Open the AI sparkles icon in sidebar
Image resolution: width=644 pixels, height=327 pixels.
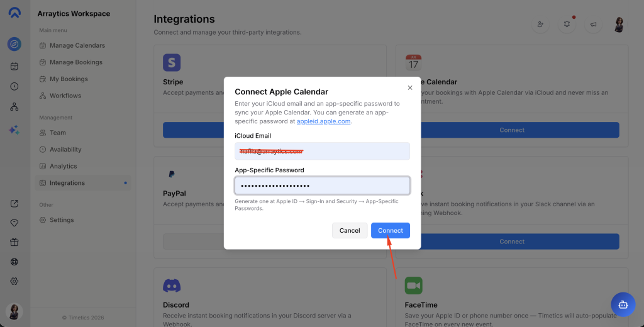click(14, 130)
